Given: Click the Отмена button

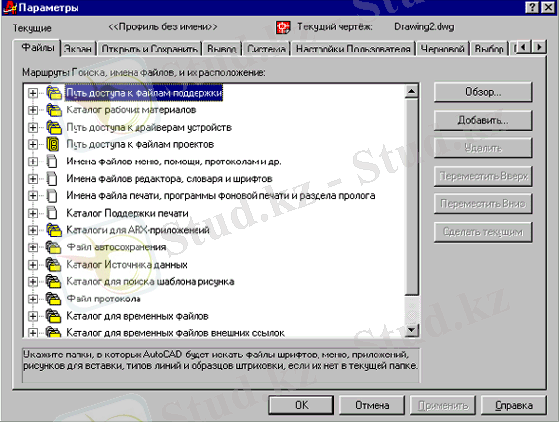Looking at the screenshot, I should [372, 405].
